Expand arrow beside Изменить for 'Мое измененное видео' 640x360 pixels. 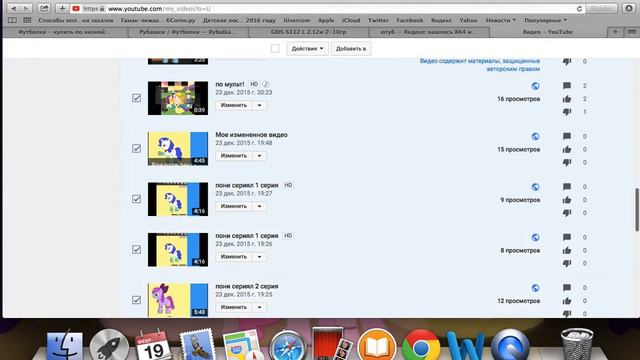260,156
